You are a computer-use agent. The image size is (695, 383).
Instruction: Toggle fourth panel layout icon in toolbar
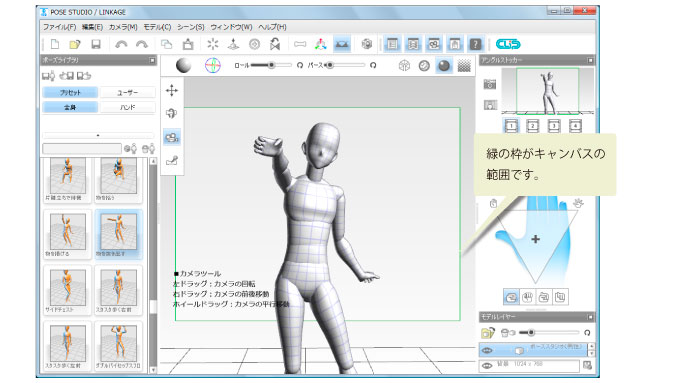coord(454,44)
